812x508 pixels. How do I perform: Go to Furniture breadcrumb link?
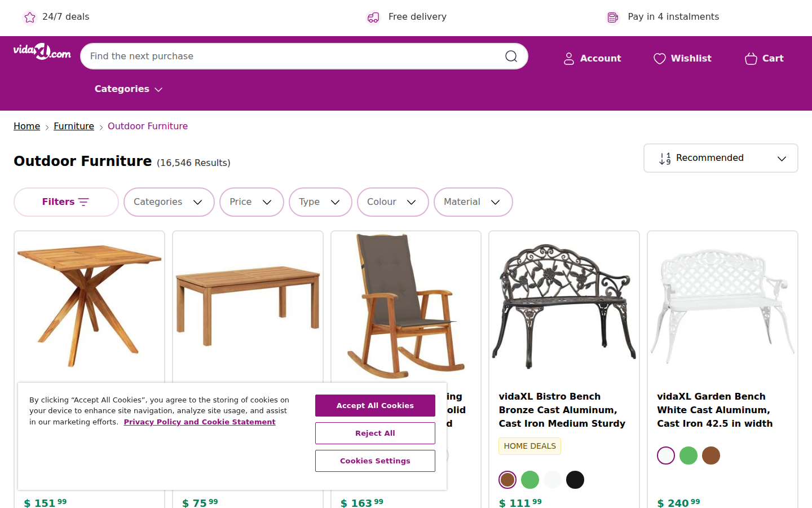click(x=74, y=126)
